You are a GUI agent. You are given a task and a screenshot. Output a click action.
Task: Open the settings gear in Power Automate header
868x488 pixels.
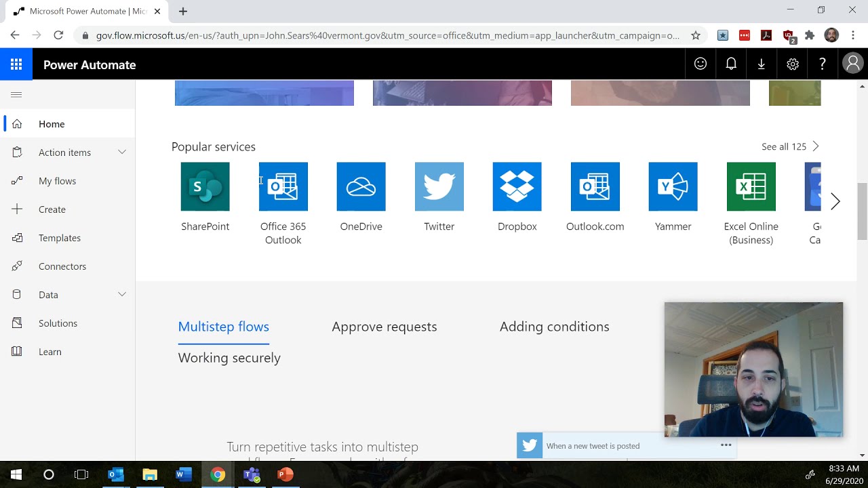(793, 64)
